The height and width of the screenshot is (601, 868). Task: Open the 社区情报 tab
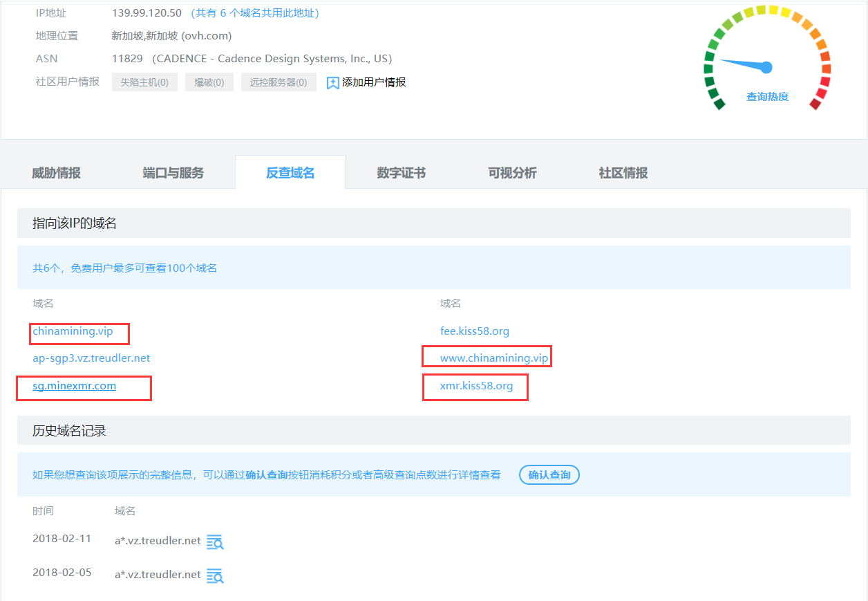(x=623, y=173)
